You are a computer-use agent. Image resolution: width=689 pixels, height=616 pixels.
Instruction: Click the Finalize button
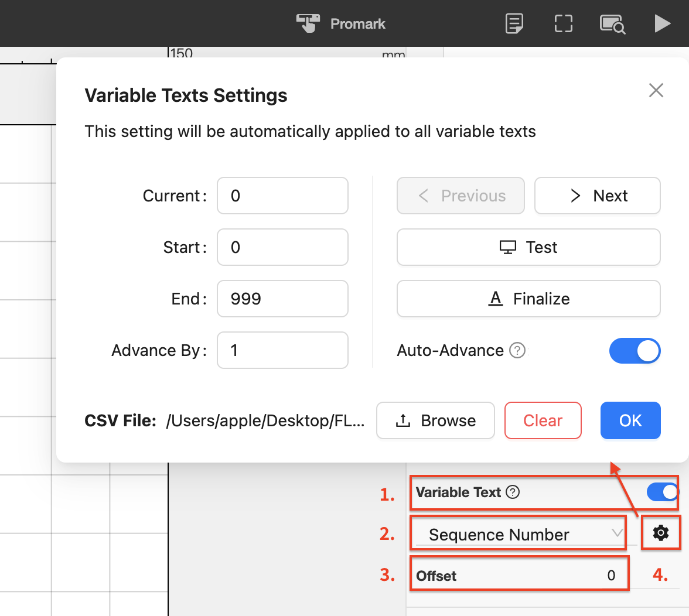528,299
